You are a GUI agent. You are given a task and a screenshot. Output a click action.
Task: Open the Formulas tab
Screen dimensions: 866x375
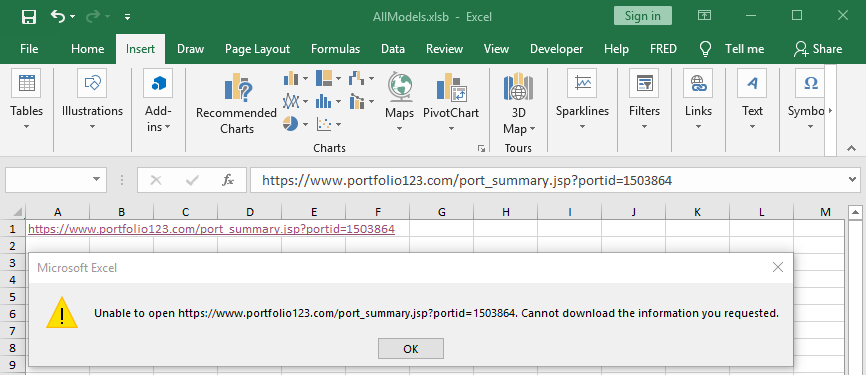pyautogui.click(x=335, y=49)
